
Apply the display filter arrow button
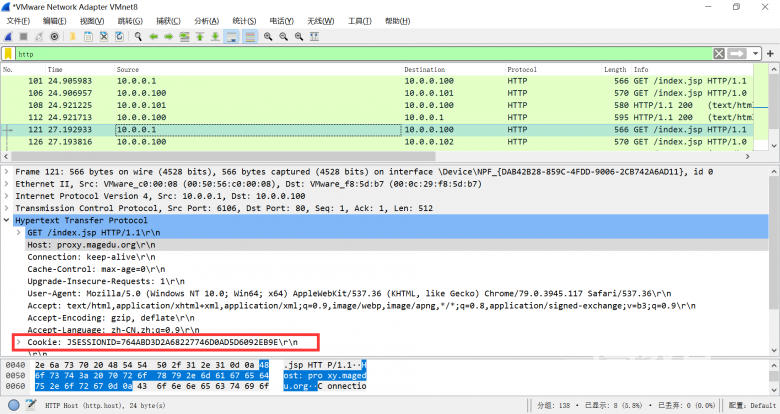tap(737, 54)
